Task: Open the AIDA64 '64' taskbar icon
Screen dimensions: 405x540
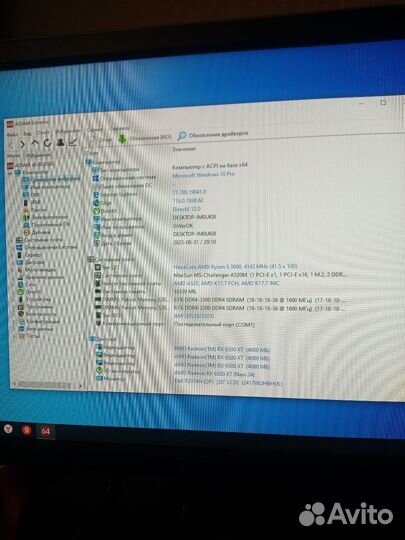Action: point(45,430)
